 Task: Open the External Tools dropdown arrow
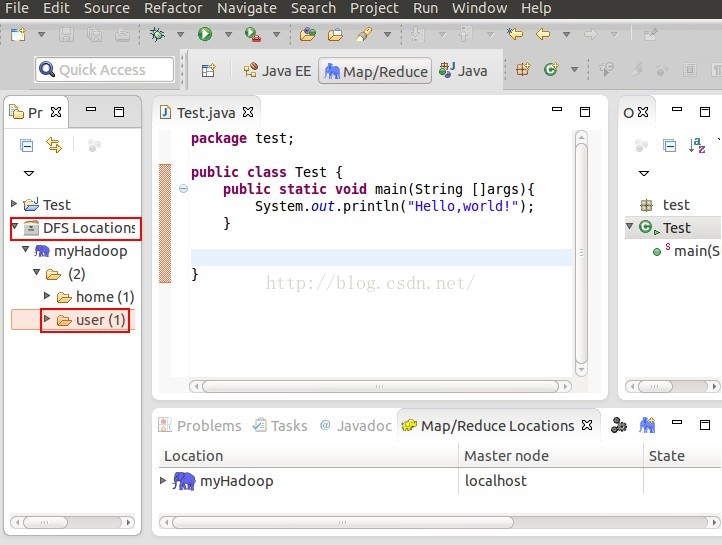pos(276,35)
